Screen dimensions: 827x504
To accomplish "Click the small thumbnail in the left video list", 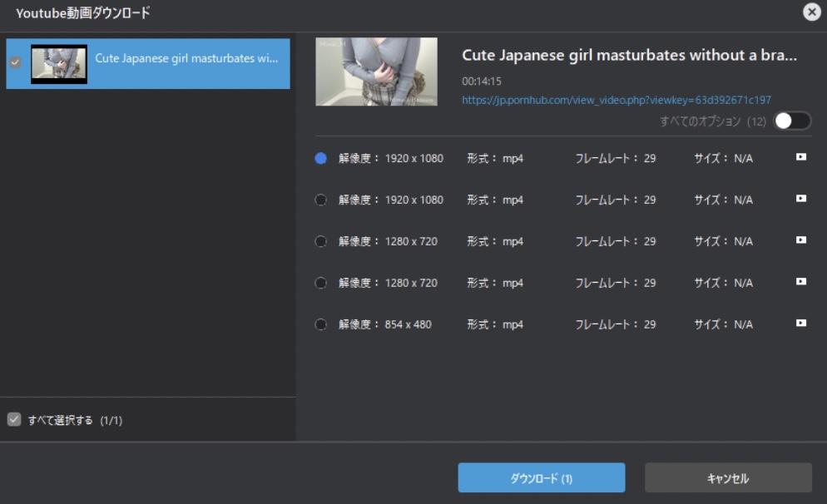I will [x=59, y=64].
